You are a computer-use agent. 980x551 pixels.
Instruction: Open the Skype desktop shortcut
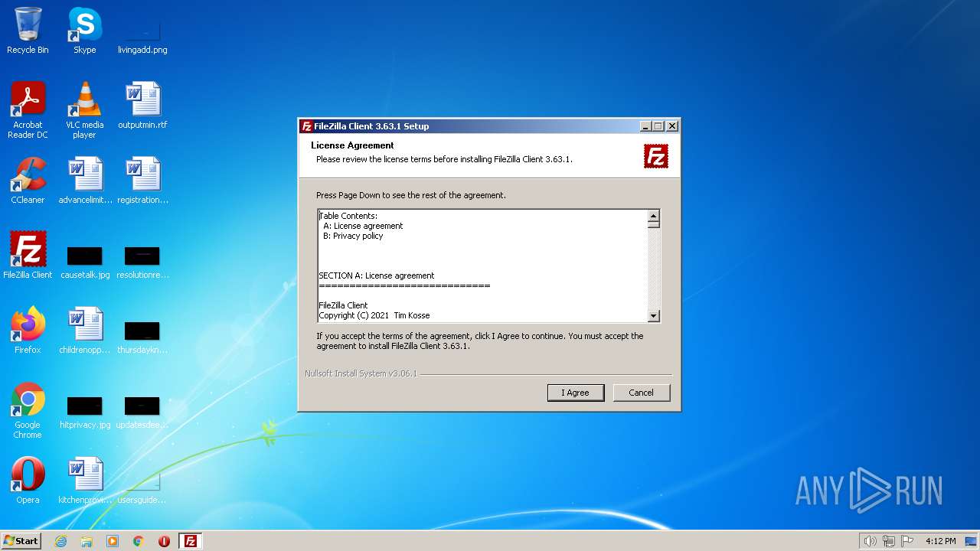pos(84,31)
